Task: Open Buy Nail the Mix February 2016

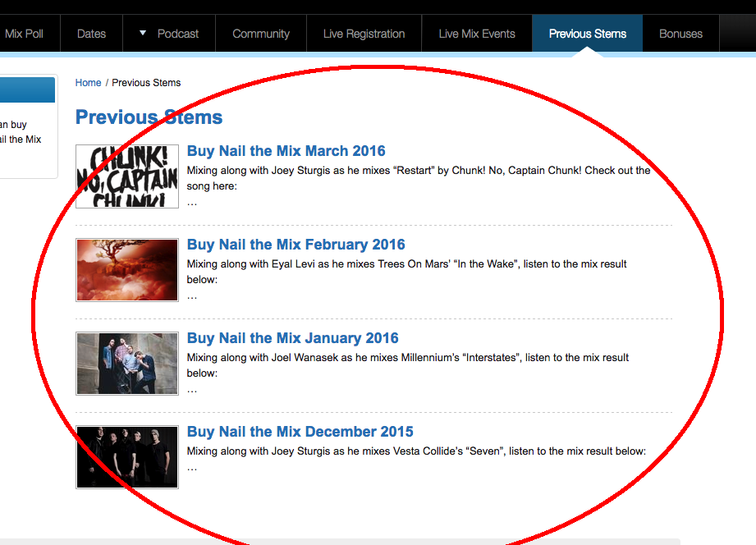Action: (296, 245)
